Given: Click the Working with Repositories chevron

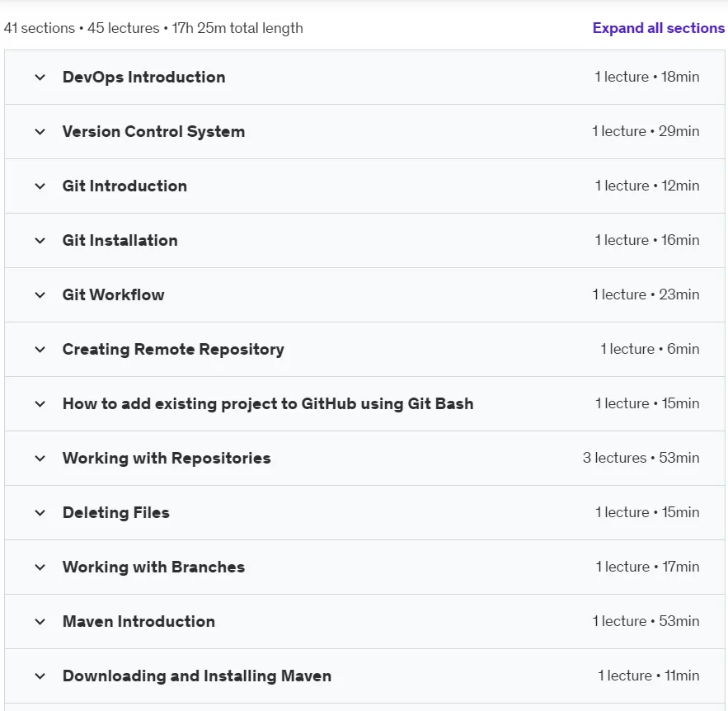Looking at the screenshot, I should point(40,459).
